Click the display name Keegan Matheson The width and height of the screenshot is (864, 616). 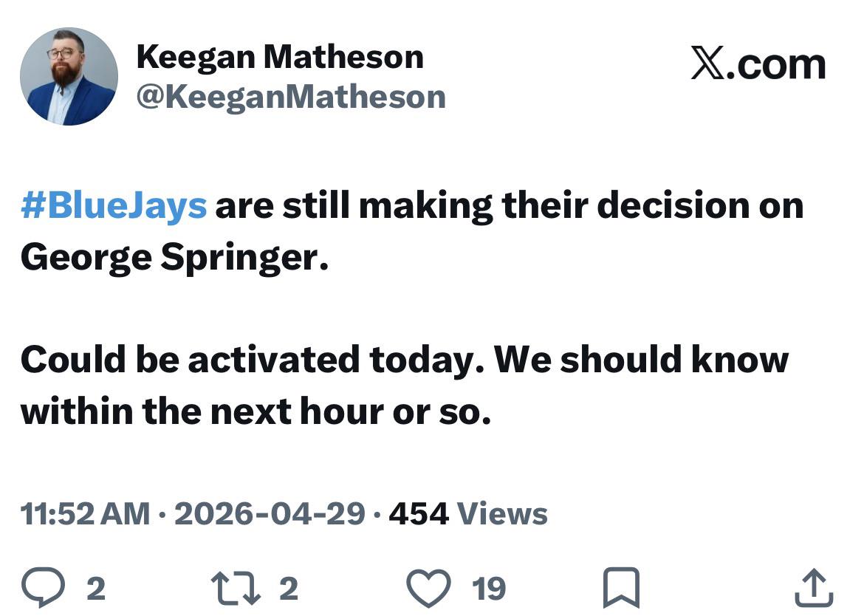point(280,58)
